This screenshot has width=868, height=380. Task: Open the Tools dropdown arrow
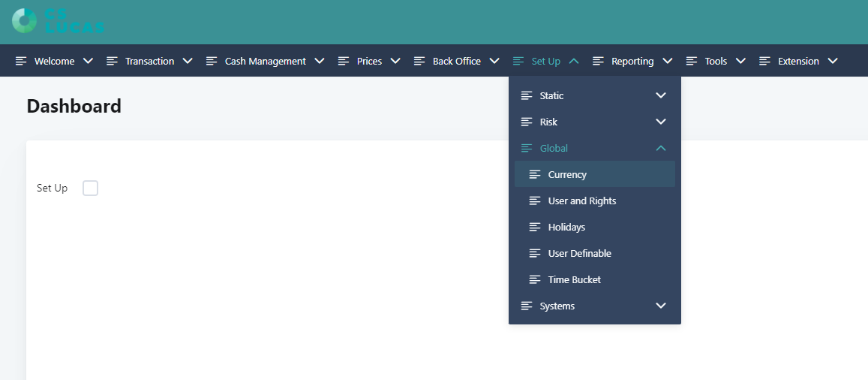tap(740, 61)
